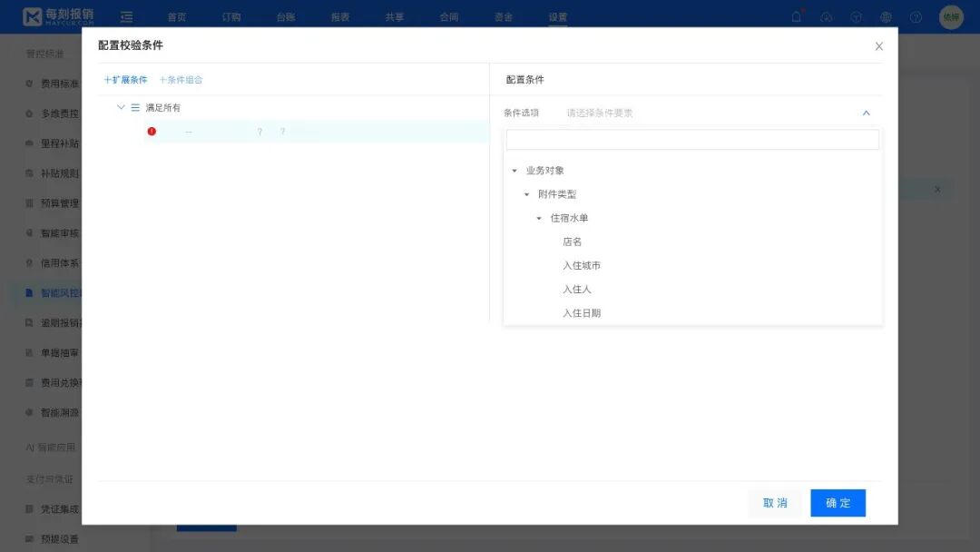This screenshot has height=552, width=980.
Task: Click the search field in condition dropdown
Action: (x=692, y=140)
